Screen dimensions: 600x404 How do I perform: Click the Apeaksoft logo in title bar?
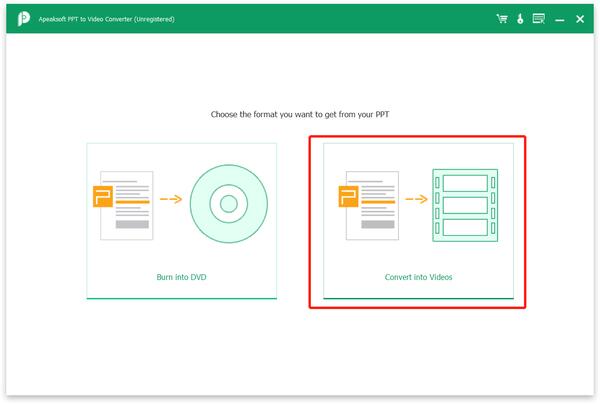pos(23,18)
